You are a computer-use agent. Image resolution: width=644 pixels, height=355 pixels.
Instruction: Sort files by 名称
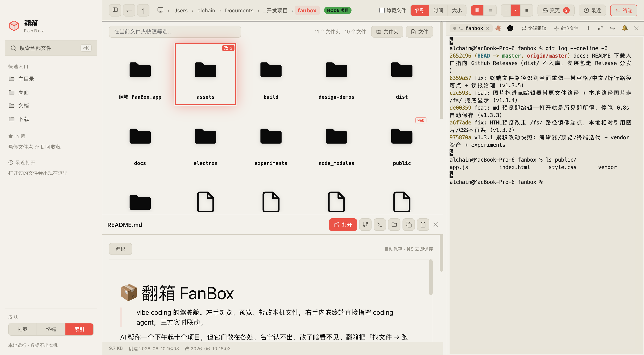point(420,10)
